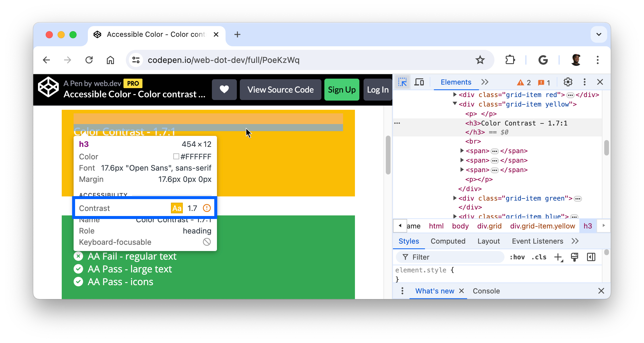Image resolution: width=644 pixels, height=343 pixels.
Task: Switch to the Computed tab
Action: click(x=448, y=241)
